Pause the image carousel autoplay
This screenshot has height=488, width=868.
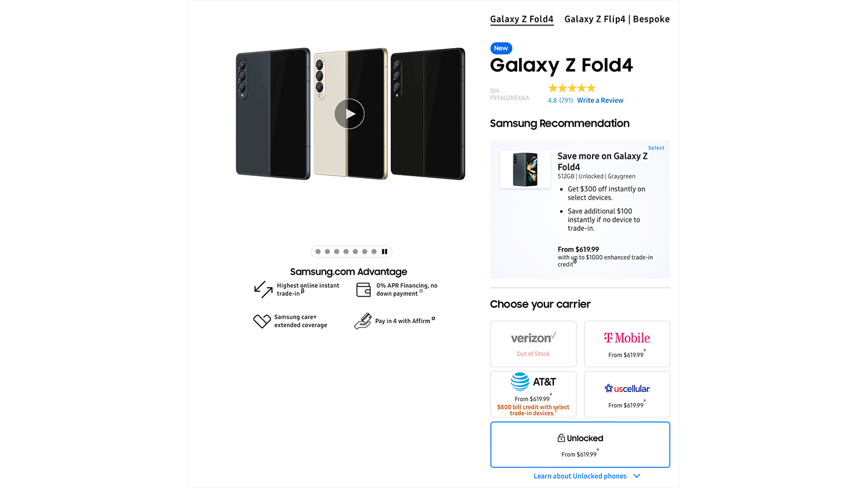(x=384, y=252)
